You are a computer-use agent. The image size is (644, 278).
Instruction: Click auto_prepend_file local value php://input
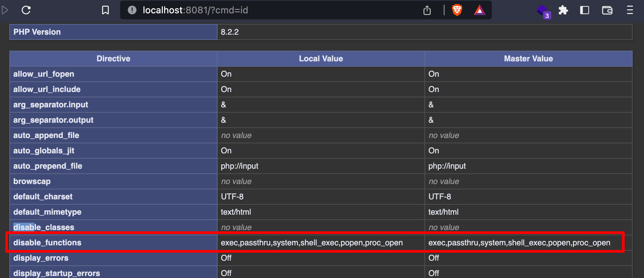[240, 166]
